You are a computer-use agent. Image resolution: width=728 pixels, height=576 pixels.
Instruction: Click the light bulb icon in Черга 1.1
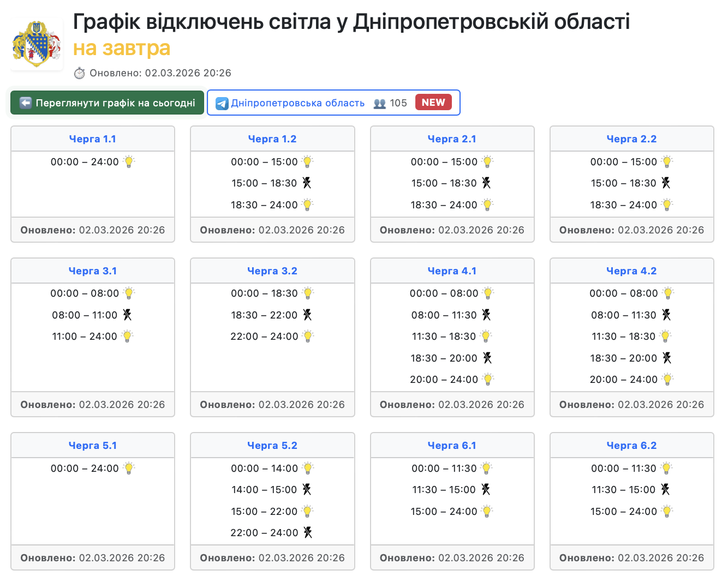coord(129,161)
